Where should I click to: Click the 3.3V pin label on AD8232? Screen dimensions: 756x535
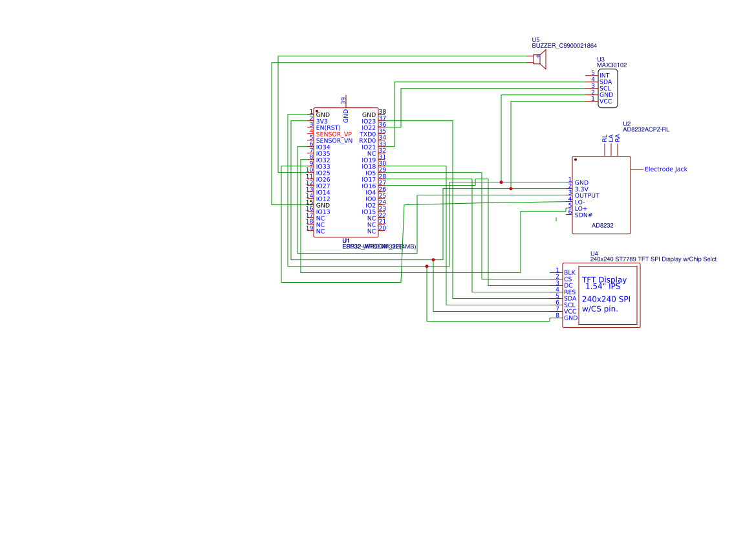[581, 190]
